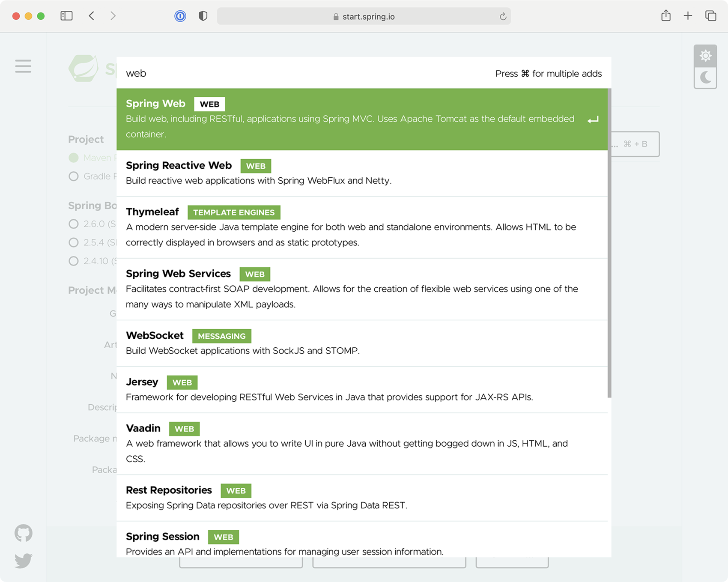The width and height of the screenshot is (728, 582).
Task: Click the WEB tag beside Spring Session
Action: [x=224, y=537]
